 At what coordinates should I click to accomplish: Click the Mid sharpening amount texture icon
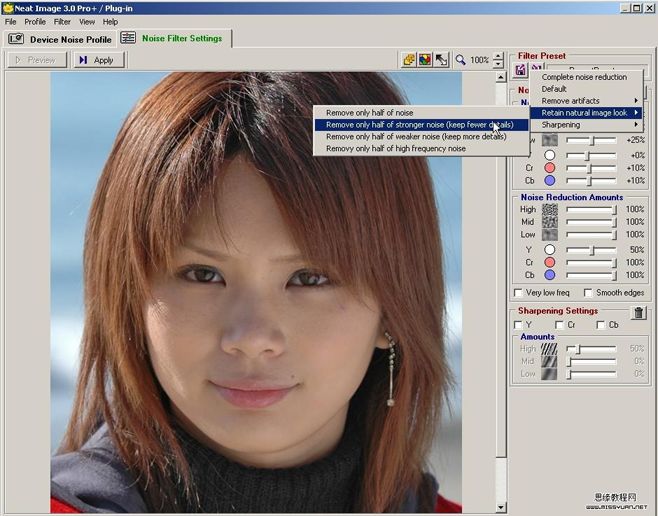[549, 361]
